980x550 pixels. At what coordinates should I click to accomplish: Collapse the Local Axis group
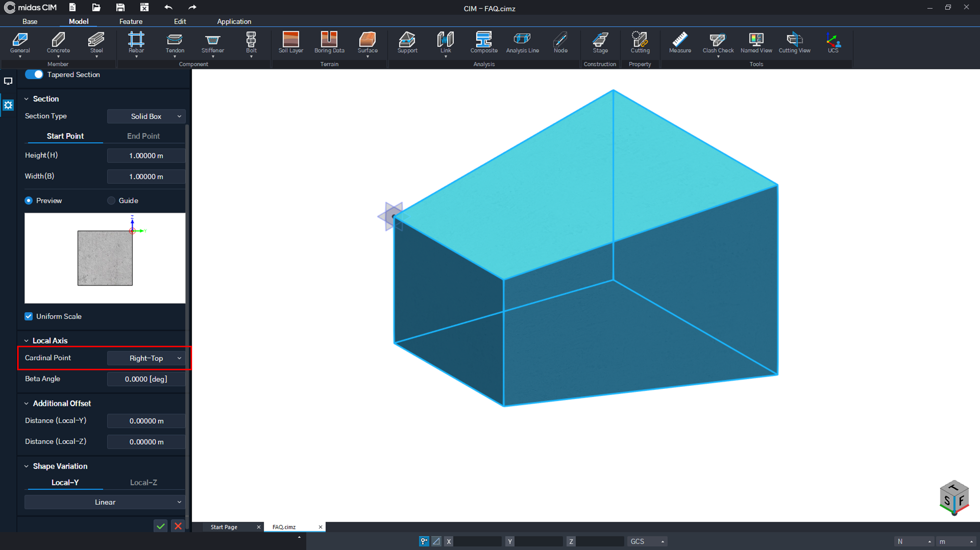[x=26, y=341]
